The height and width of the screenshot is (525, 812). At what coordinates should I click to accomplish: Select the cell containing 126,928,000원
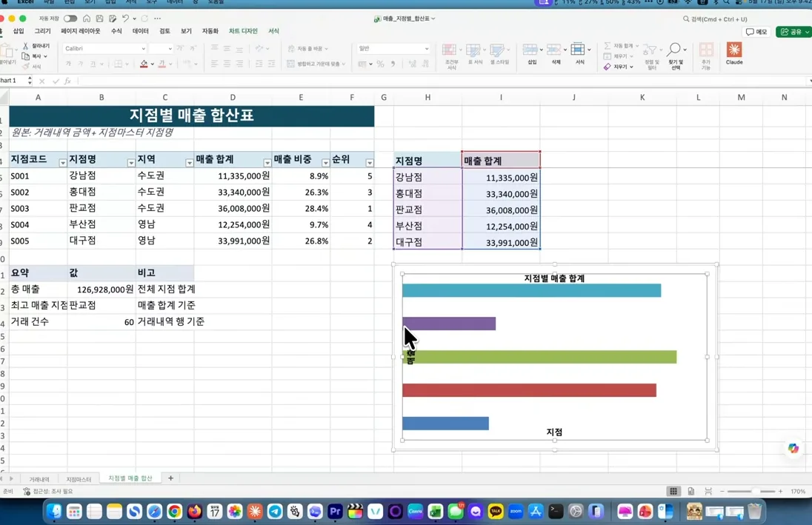click(101, 290)
